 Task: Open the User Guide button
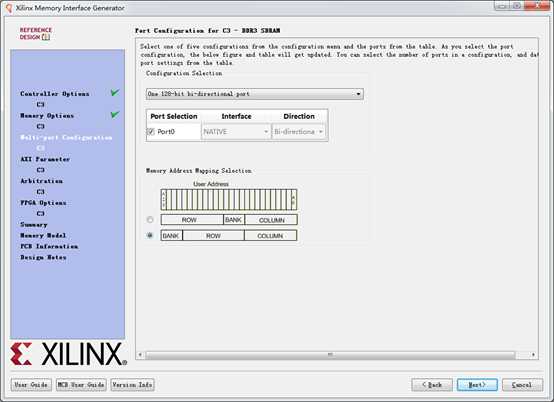click(x=31, y=385)
